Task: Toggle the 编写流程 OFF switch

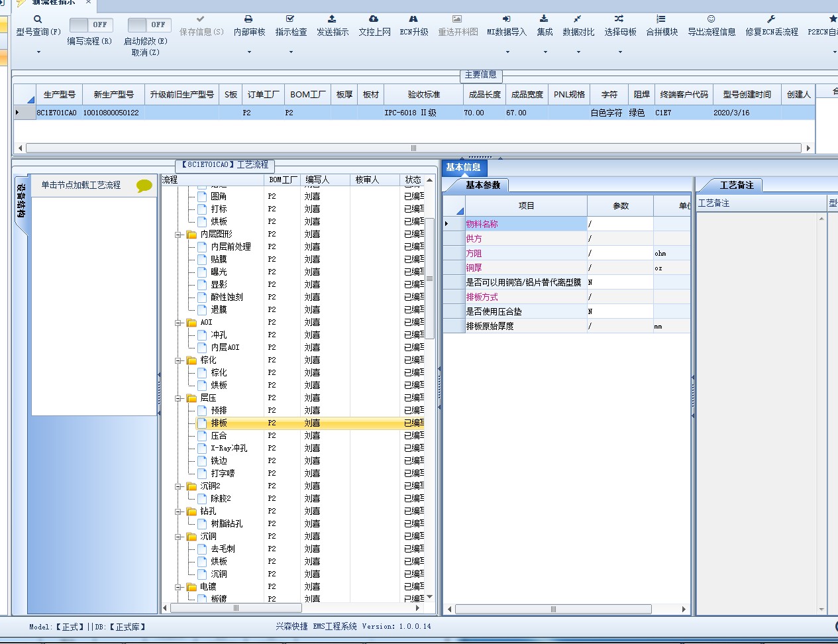Action: click(x=91, y=25)
